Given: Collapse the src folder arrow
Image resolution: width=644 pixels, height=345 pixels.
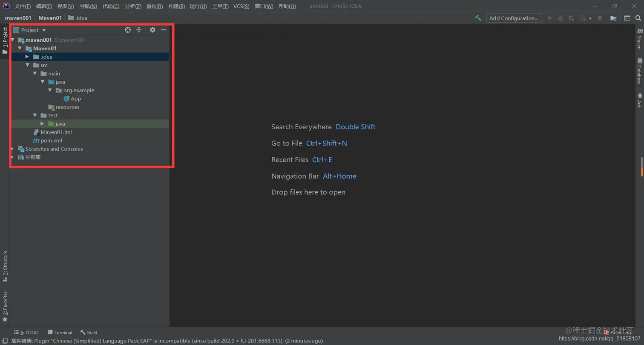Looking at the screenshot, I should click(27, 65).
